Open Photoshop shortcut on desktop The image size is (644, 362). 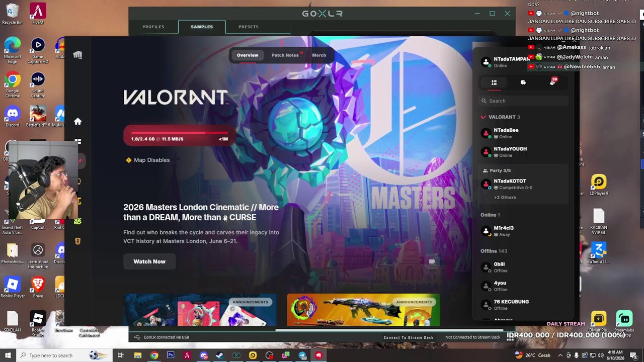(x=12, y=254)
